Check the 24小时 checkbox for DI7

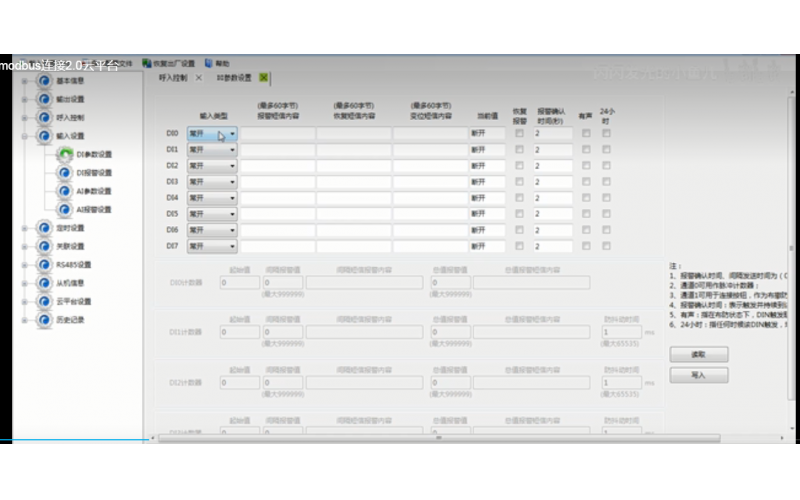click(x=607, y=246)
